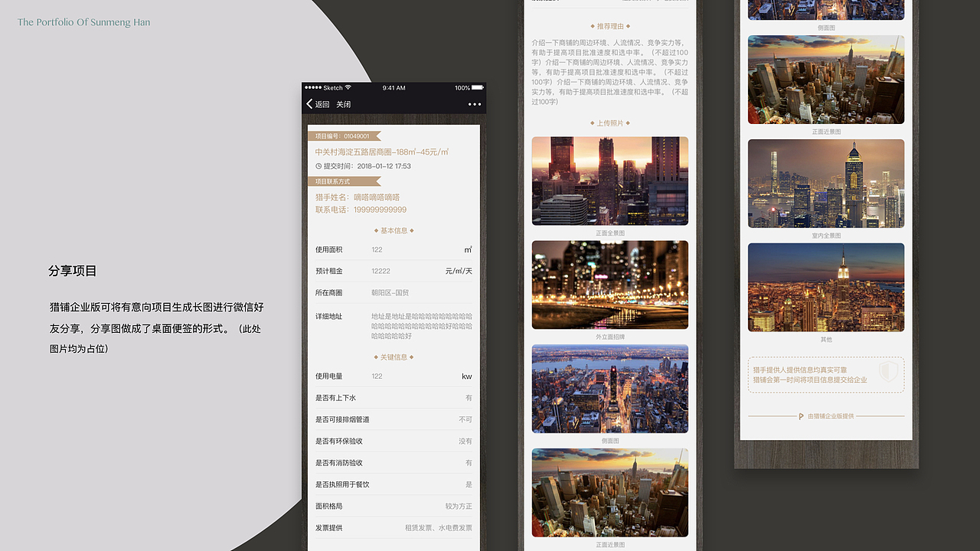This screenshot has height=551, width=980.
Task: Click The Portfolio Of Sunmeng Han title
Action: coord(84,22)
